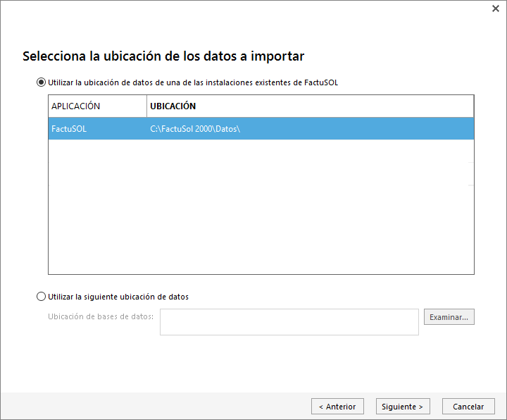Click the 'Selecciona la ubicación de los datos' heading

pos(163,56)
